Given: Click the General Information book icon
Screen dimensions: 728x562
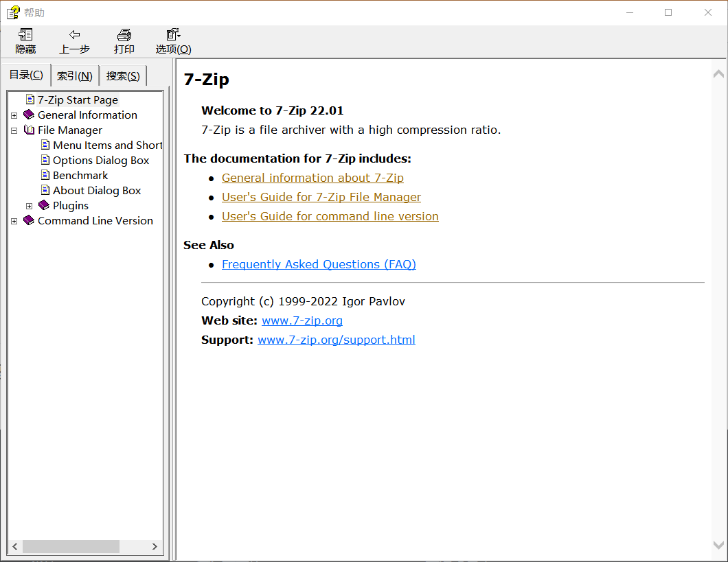Looking at the screenshot, I should pyautogui.click(x=29, y=115).
